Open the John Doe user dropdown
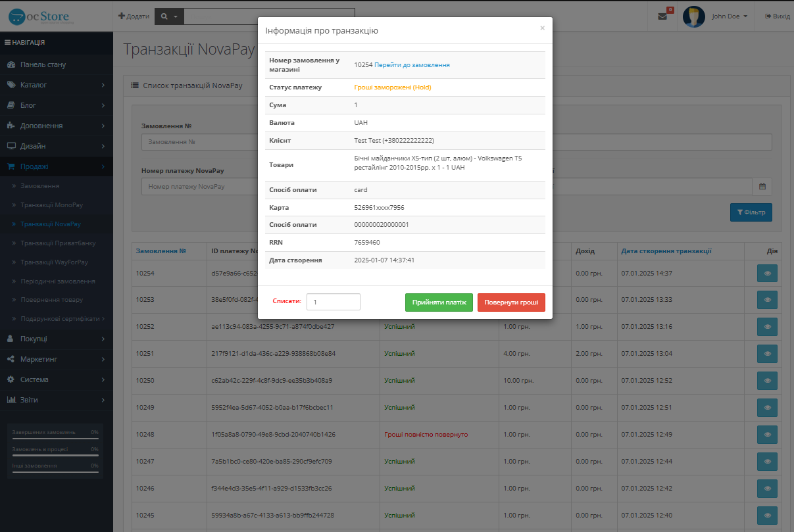794x532 pixels. point(730,16)
